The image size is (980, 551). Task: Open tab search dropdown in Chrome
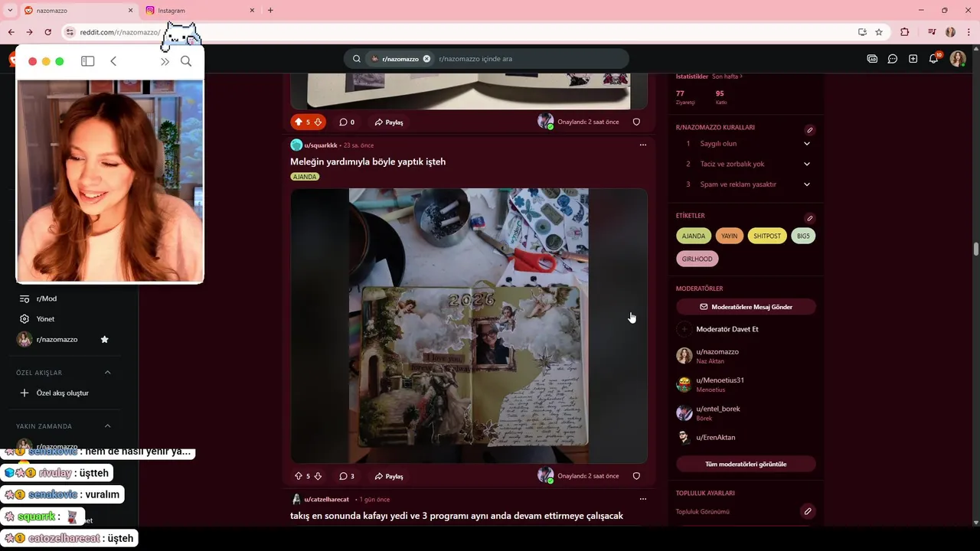(10, 11)
